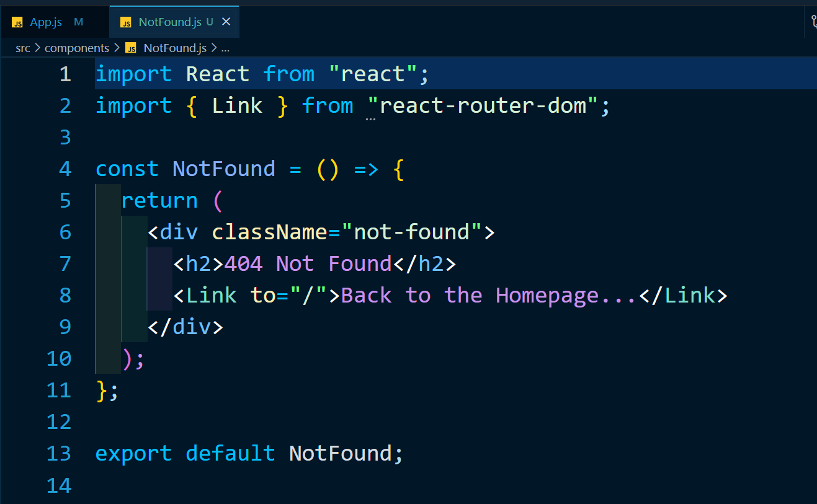Click the JS file icon on NotFound.js tab
This screenshot has width=817, height=504.
point(126,23)
